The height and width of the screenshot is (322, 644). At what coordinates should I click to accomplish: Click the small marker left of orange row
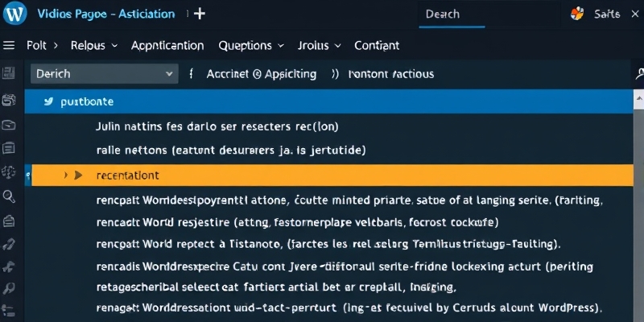(x=28, y=175)
